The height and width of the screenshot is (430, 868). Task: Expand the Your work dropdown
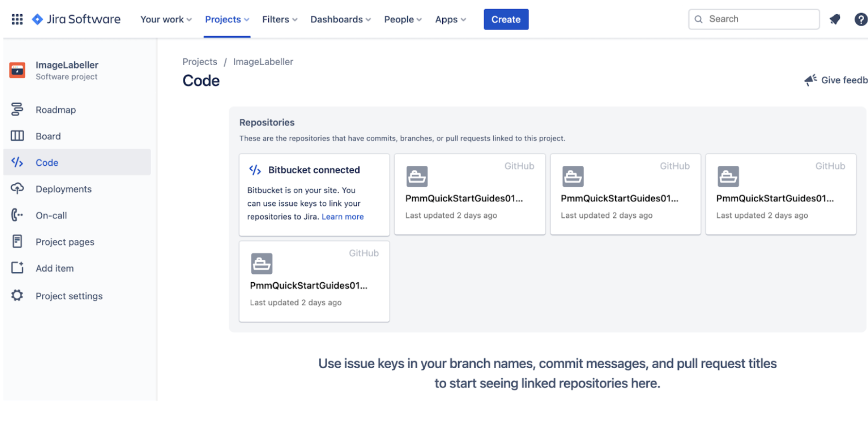click(x=166, y=19)
